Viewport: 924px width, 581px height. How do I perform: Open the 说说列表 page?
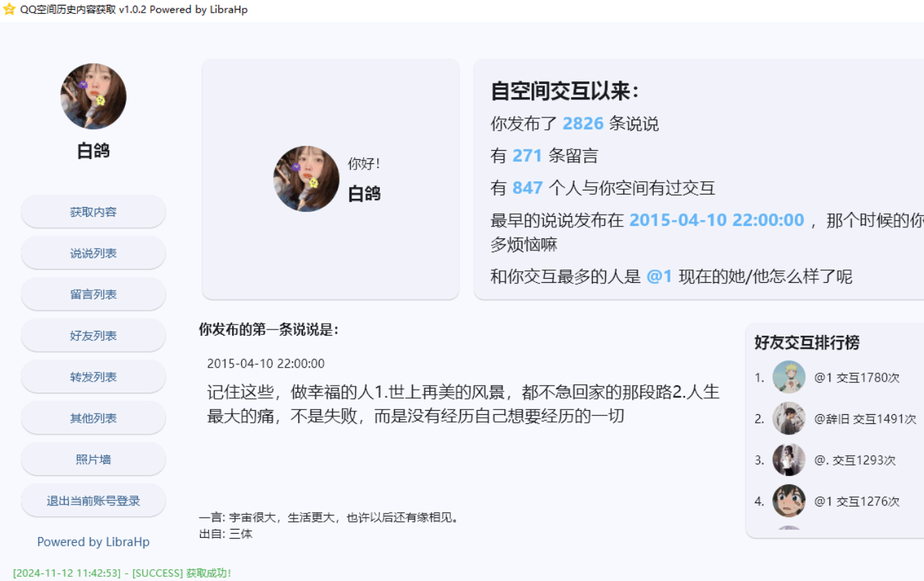point(93,253)
